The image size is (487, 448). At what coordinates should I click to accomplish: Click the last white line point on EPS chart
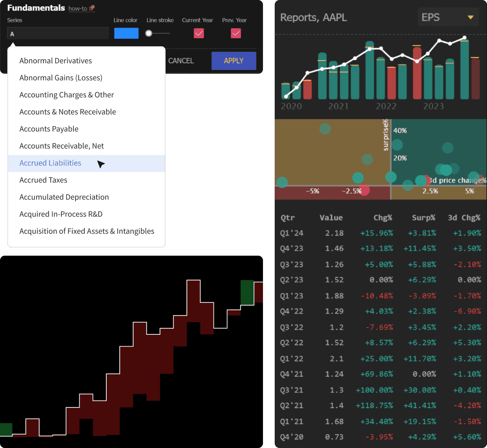coord(465,38)
